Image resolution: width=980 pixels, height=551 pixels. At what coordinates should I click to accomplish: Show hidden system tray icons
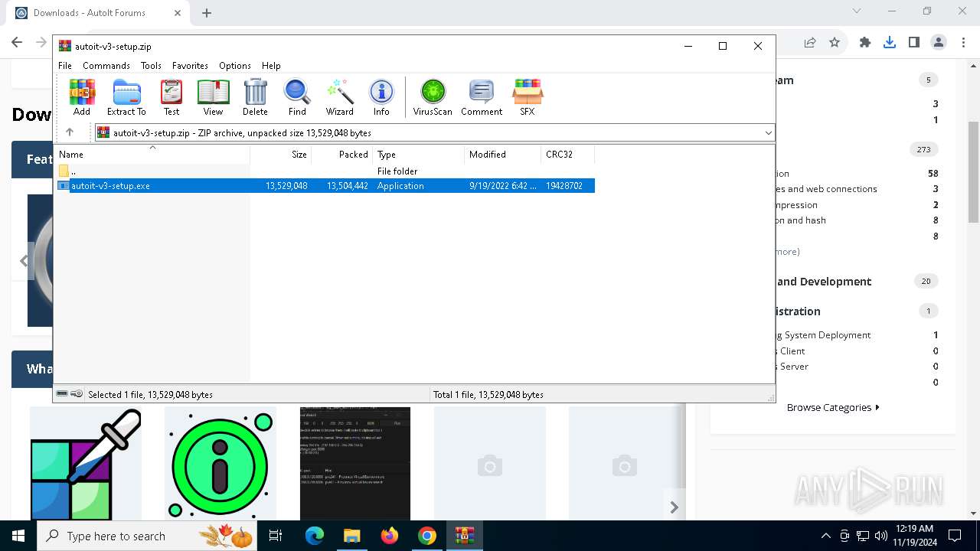coord(825,536)
